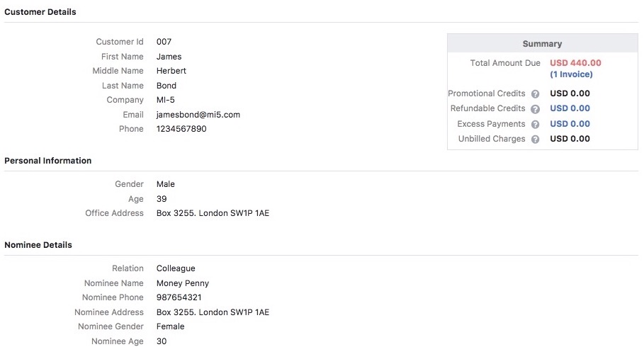Screen dimensions: 644x347
Task: Select the company name MI-5
Action: point(166,100)
